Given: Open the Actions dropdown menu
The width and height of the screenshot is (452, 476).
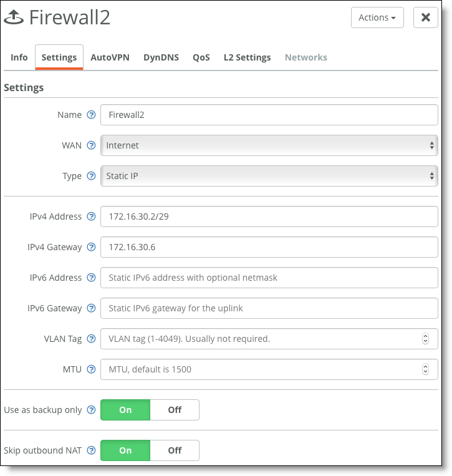Looking at the screenshot, I should 377,17.
